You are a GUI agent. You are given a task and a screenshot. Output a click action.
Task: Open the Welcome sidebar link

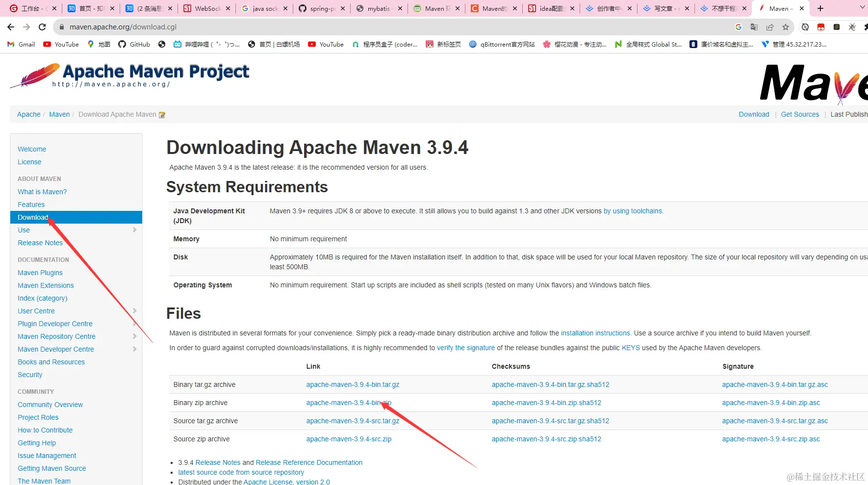click(32, 149)
